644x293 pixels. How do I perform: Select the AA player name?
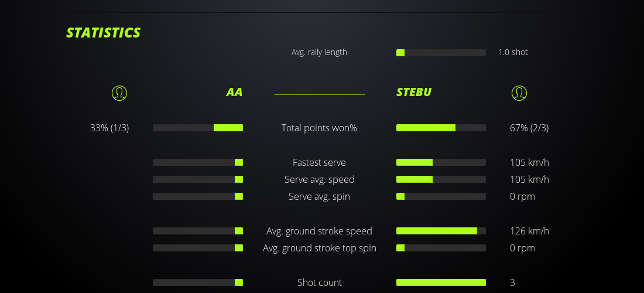[x=234, y=93]
